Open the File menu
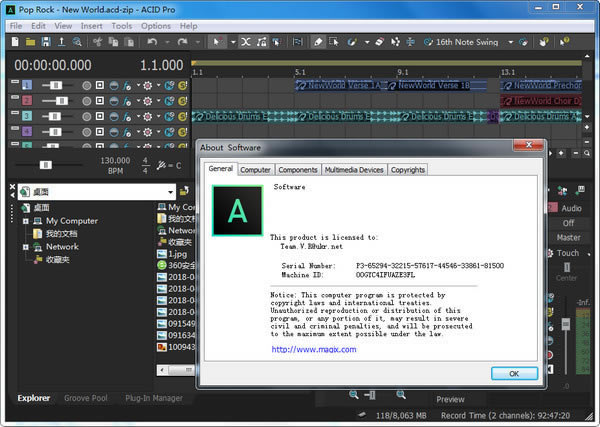600x427 pixels. [x=16, y=26]
